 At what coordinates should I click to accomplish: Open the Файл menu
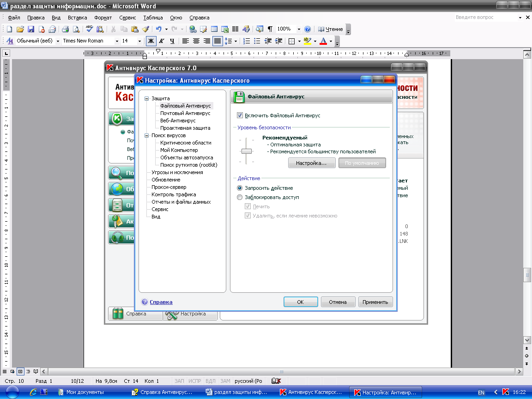(x=14, y=18)
